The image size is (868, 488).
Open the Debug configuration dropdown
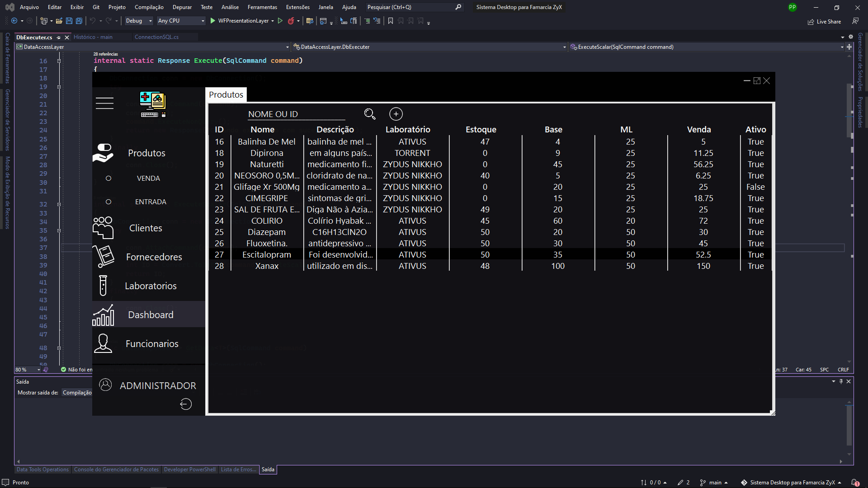(139, 21)
